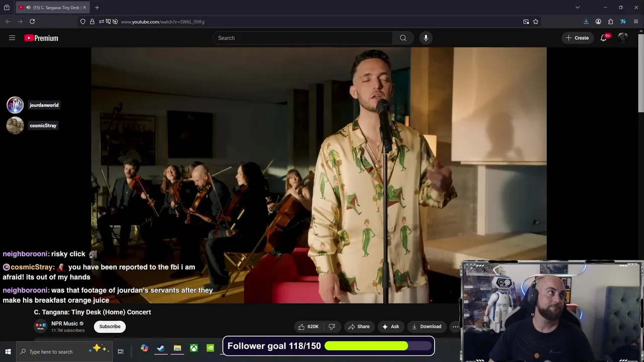This screenshot has width=644, height=362.
Task: Open Firefox tab overview button
Action: pos(7,8)
